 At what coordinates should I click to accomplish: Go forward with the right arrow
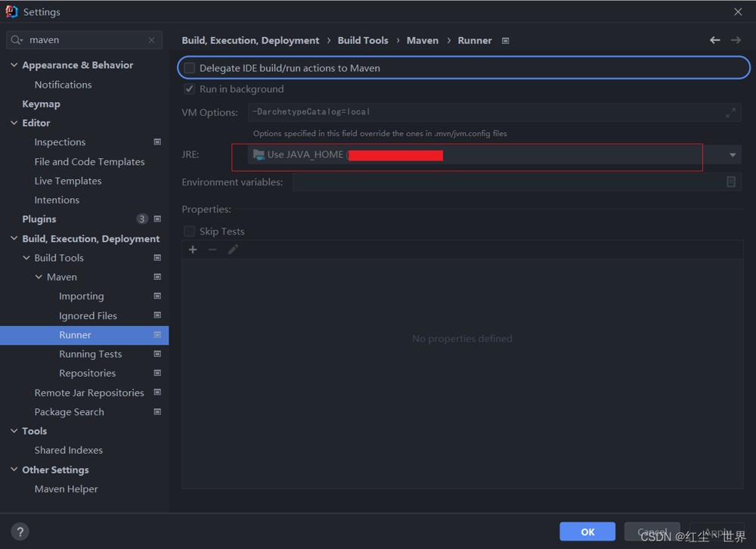tap(736, 40)
